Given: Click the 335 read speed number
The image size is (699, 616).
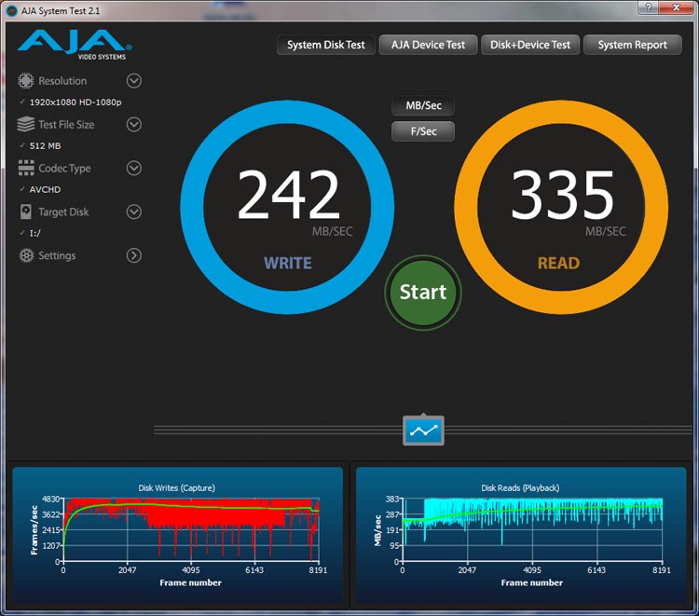Looking at the screenshot, I should [562, 195].
